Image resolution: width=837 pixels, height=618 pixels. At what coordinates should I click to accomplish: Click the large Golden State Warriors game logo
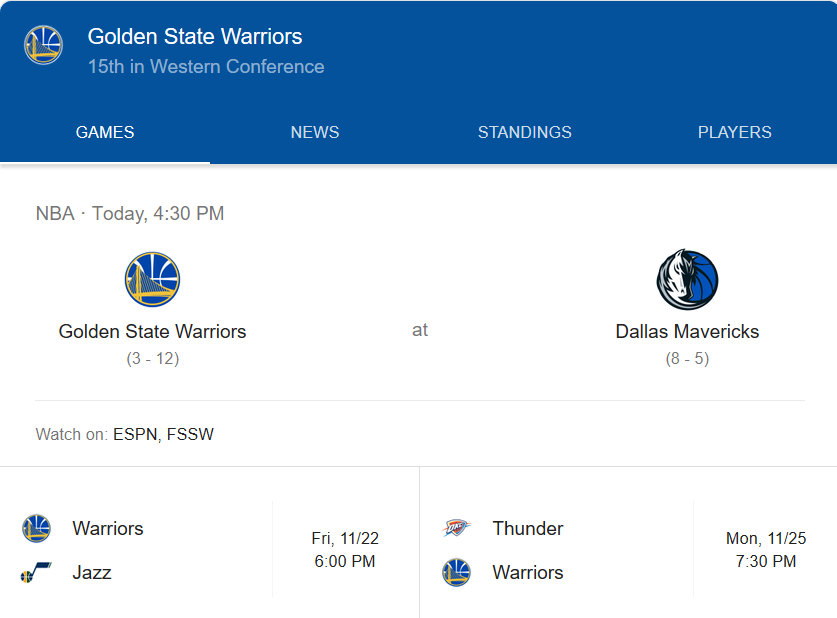[152, 280]
